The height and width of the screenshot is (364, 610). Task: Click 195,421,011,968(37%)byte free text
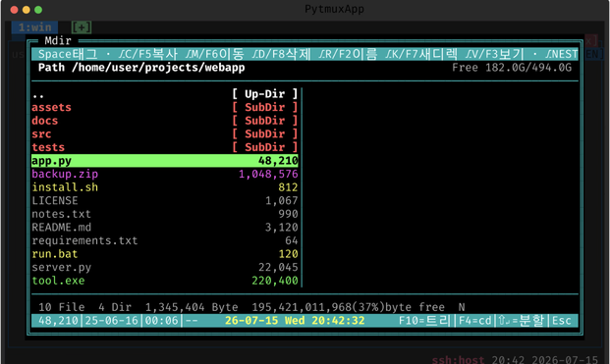(x=348, y=307)
